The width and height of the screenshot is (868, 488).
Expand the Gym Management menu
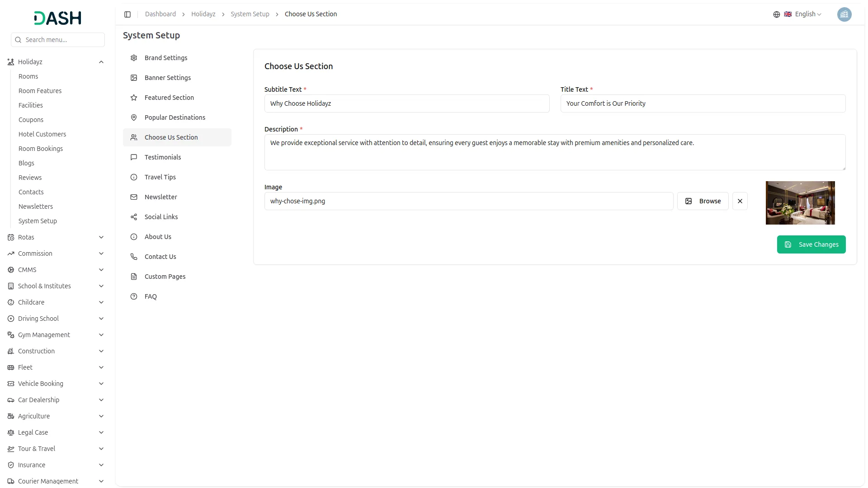pos(101,335)
